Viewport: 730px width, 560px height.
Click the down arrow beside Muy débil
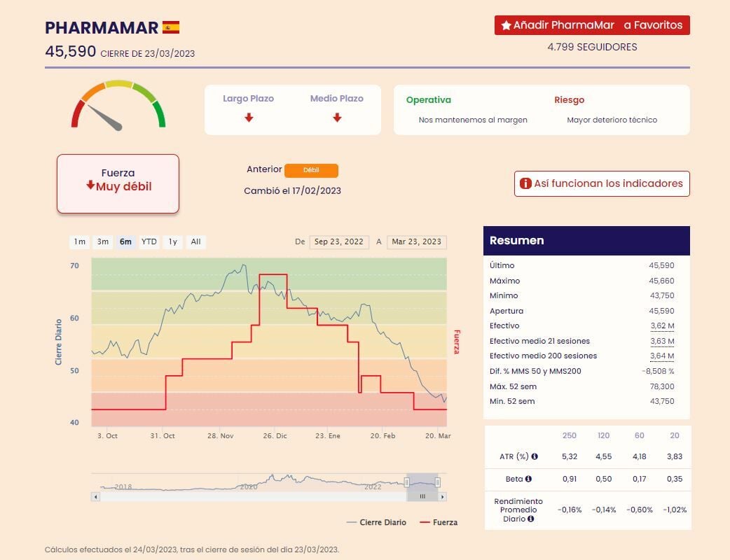tap(90, 185)
